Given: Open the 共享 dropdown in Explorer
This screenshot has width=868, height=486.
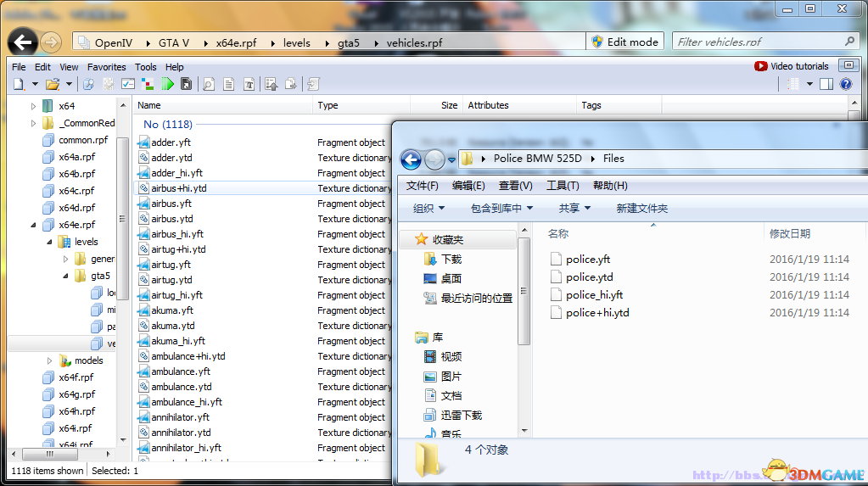Looking at the screenshot, I should pyautogui.click(x=574, y=208).
